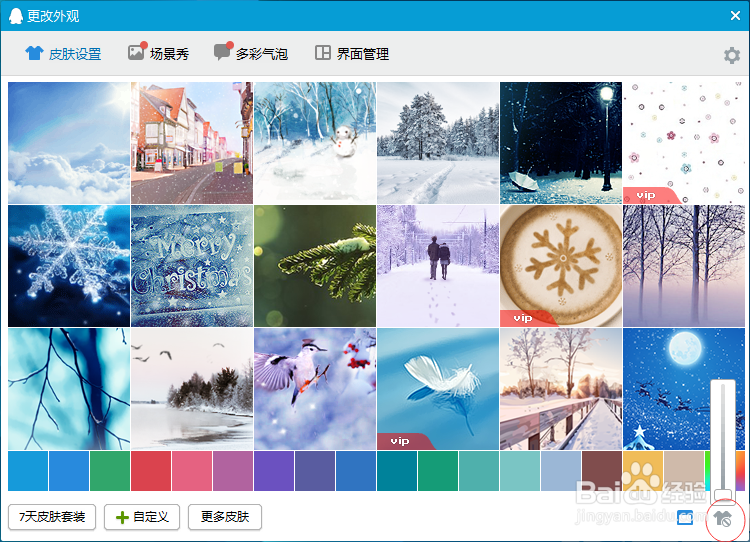Click the small blue window icon at bottom
This screenshot has height=542, width=750.
pyautogui.click(x=685, y=517)
